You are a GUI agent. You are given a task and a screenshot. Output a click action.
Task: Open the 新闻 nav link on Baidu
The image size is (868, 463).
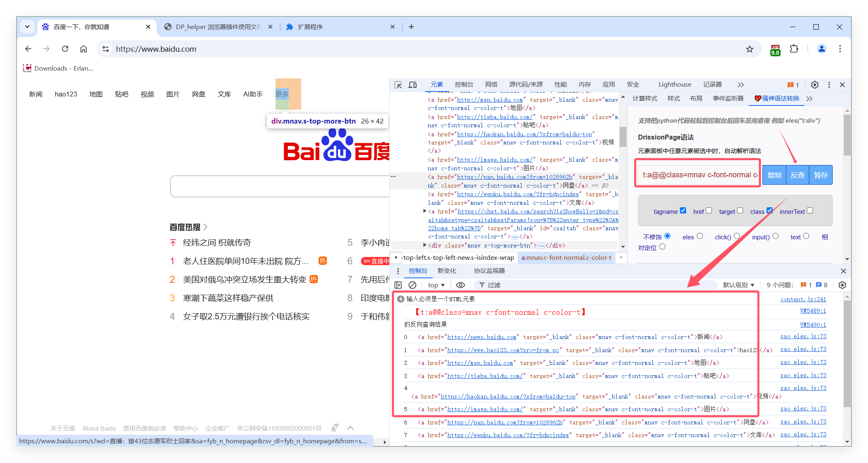[x=36, y=94]
